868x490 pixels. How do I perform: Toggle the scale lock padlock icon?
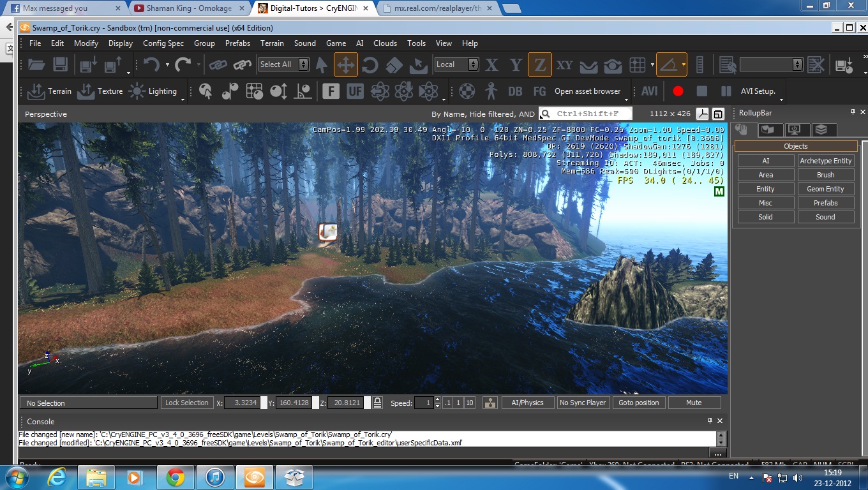coord(377,403)
